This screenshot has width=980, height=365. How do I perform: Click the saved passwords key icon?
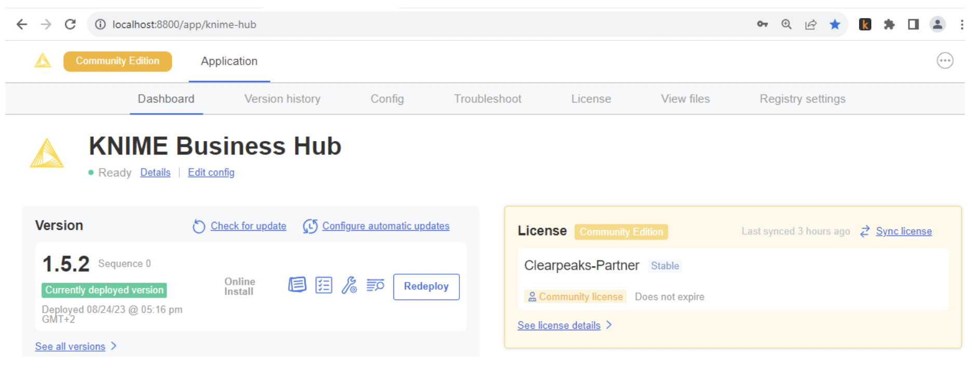[x=762, y=24]
